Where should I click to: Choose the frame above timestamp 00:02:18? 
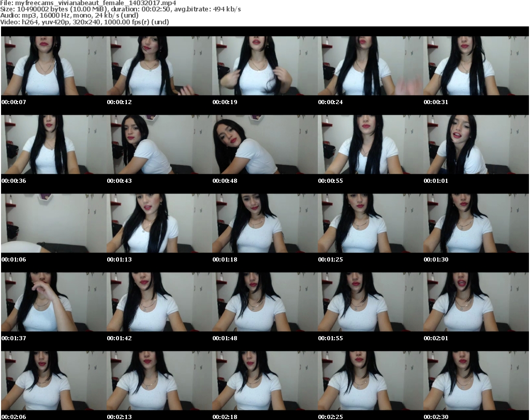(x=265, y=381)
